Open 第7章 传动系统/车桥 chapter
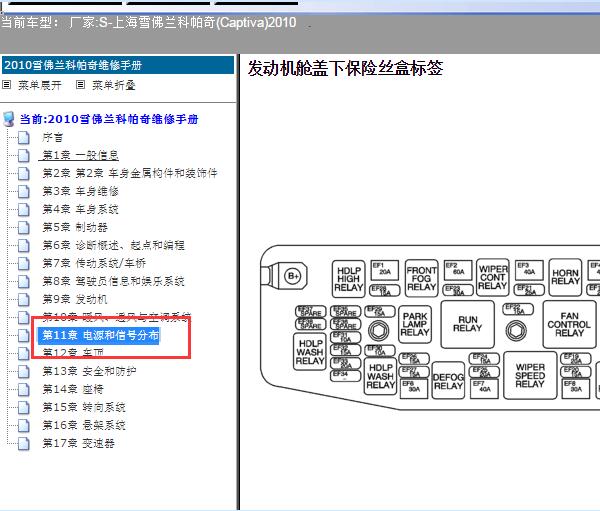The width and height of the screenshot is (600, 511). 94,263
